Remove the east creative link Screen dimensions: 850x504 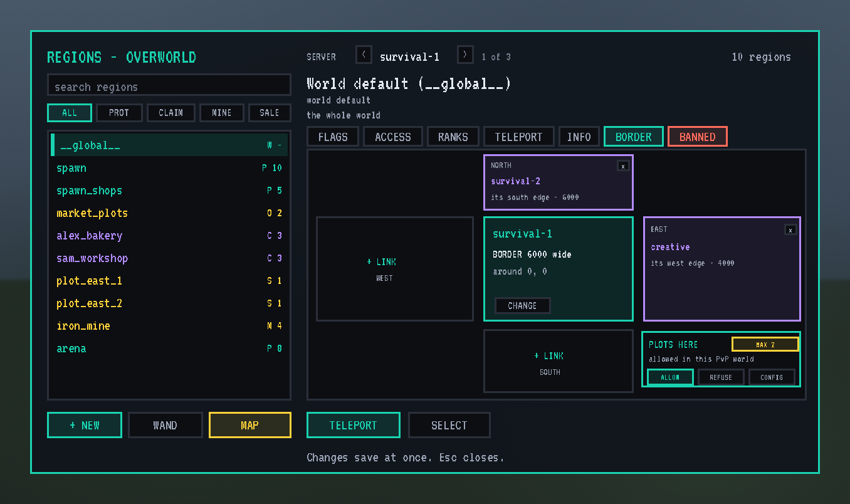[x=790, y=230]
